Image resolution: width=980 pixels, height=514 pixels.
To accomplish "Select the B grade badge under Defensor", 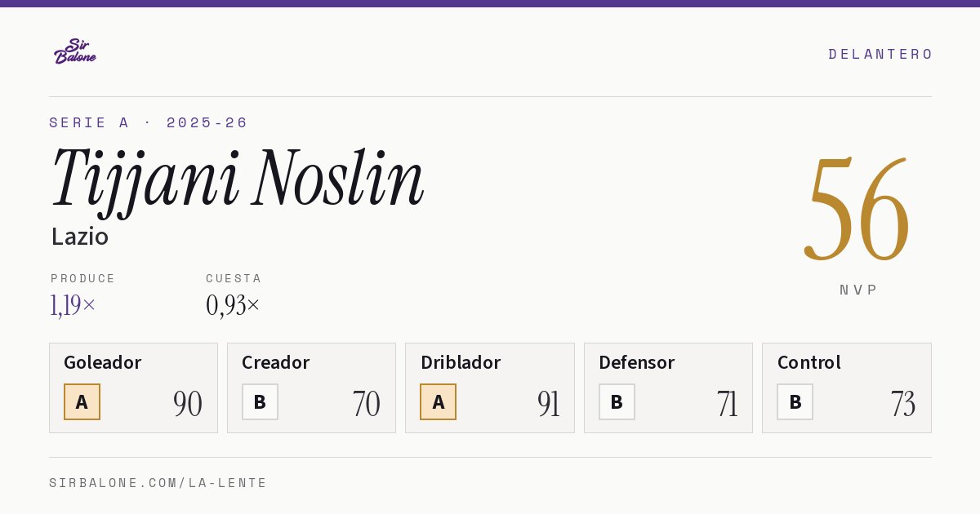I will click(x=617, y=401).
